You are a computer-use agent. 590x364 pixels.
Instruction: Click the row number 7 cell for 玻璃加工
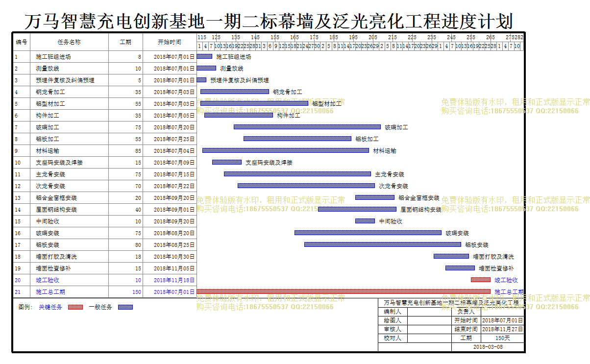click(22, 127)
